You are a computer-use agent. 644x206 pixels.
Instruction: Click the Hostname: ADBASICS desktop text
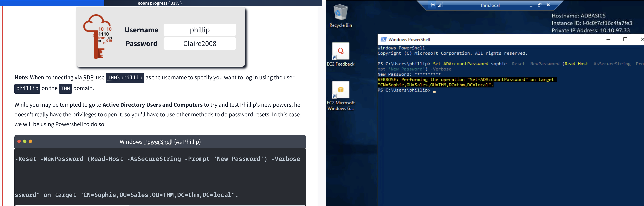(x=578, y=16)
